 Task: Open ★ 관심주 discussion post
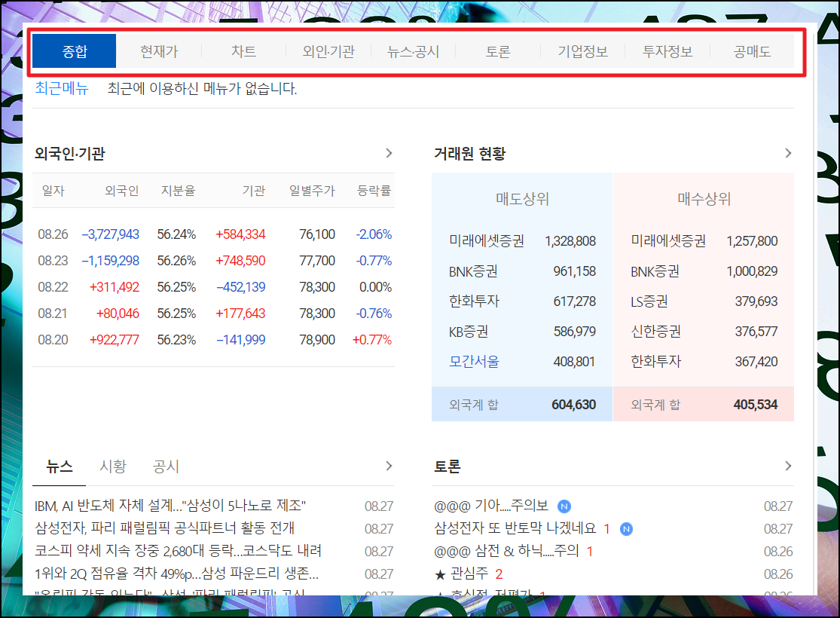[x=461, y=574]
